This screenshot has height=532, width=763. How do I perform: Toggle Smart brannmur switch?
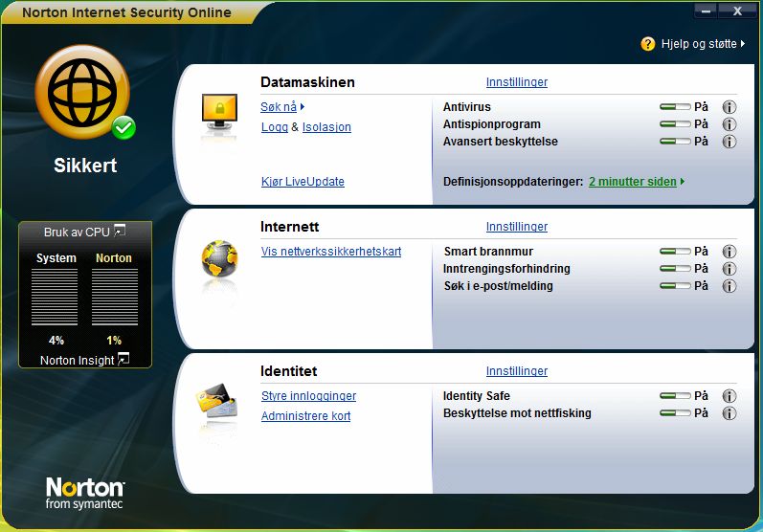675,252
